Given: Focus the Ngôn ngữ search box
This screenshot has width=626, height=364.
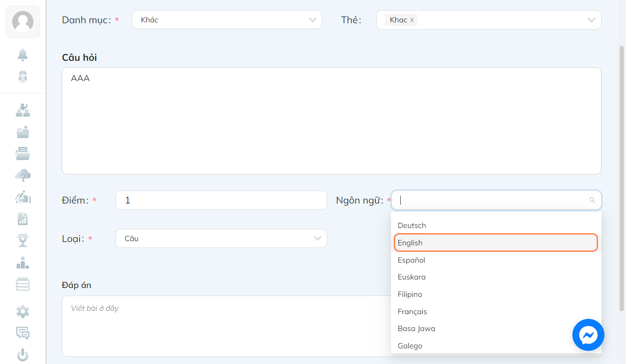Looking at the screenshot, I should pyautogui.click(x=496, y=200).
